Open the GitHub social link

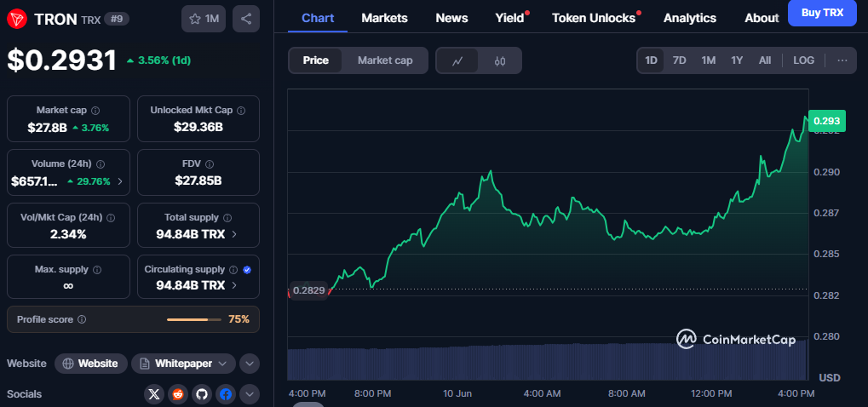[202, 394]
